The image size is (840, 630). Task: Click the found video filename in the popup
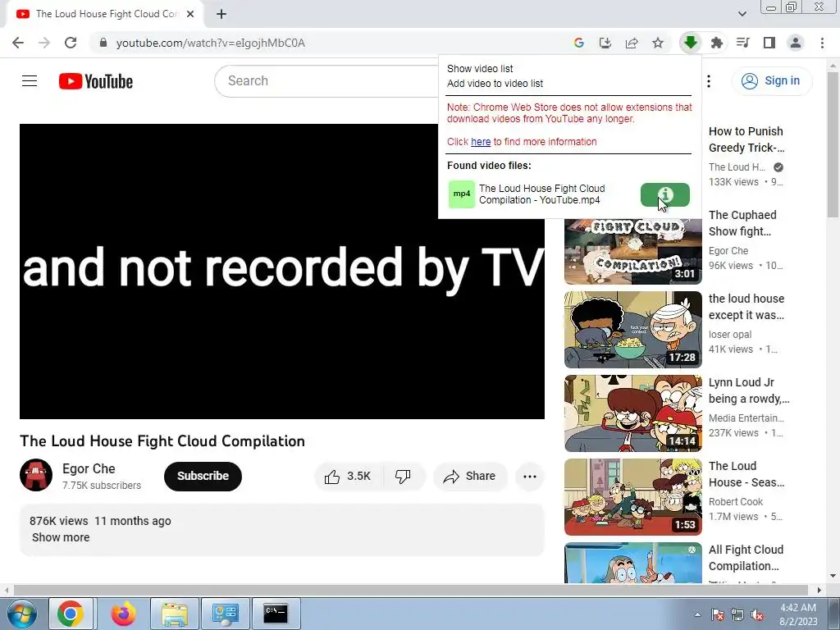pyautogui.click(x=541, y=194)
